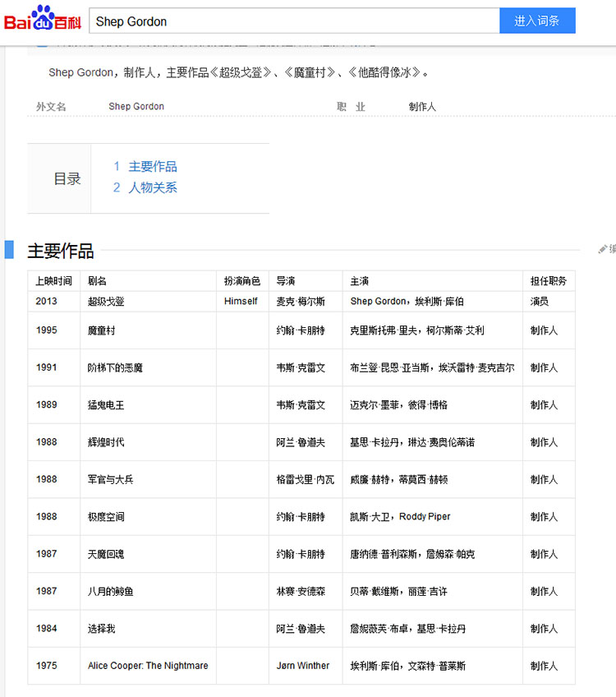
Task: Click director Jørn Winther
Action: point(303,666)
